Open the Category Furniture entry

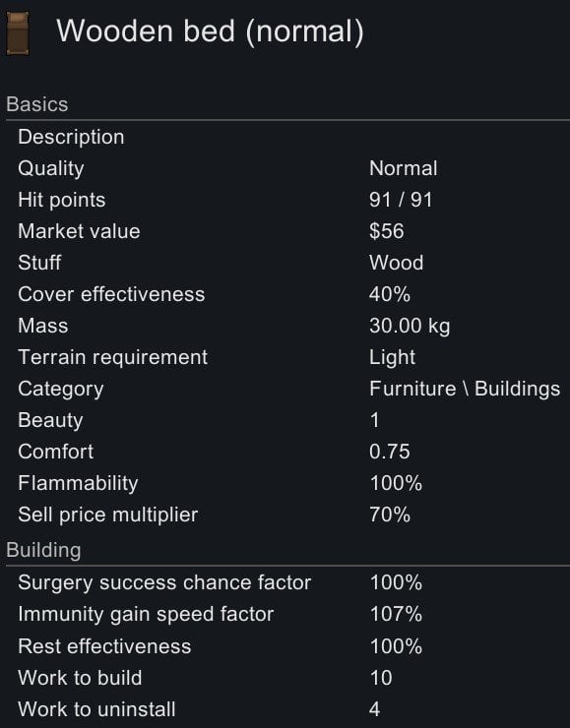288,389
